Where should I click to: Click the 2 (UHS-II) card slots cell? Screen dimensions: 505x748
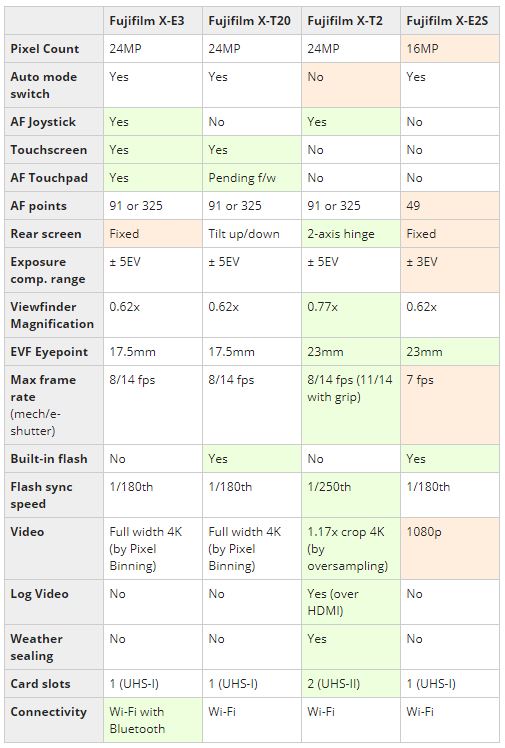[x=350, y=684]
